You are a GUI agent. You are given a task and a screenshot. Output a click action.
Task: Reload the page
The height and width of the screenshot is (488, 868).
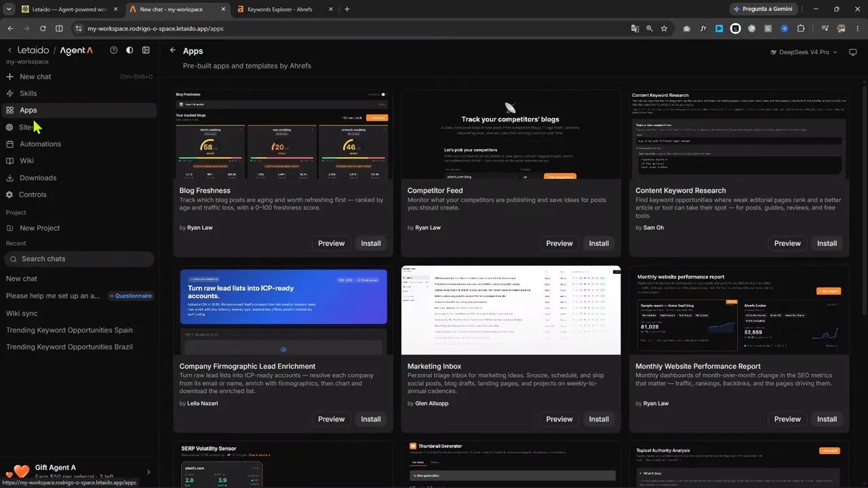[x=43, y=28]
